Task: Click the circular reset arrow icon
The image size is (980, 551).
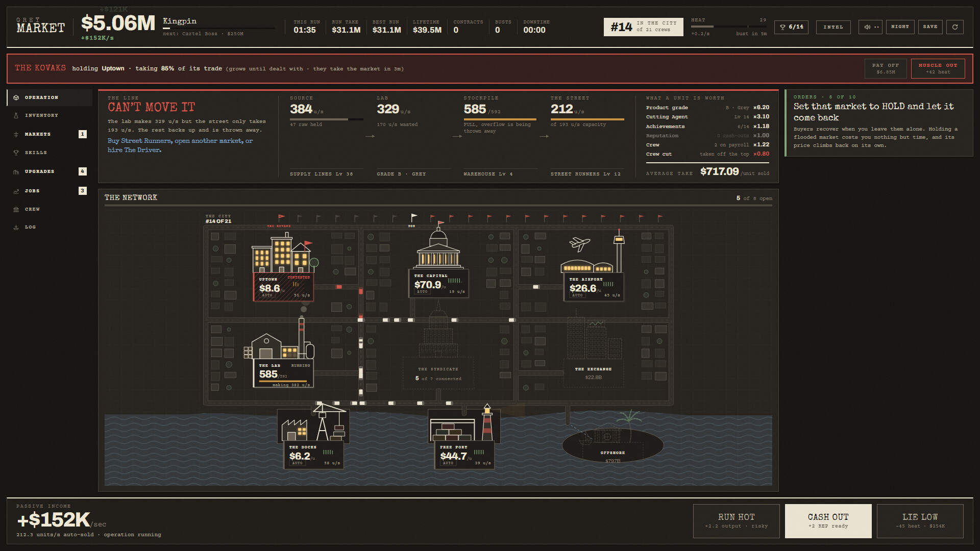Action: point(954,27)
